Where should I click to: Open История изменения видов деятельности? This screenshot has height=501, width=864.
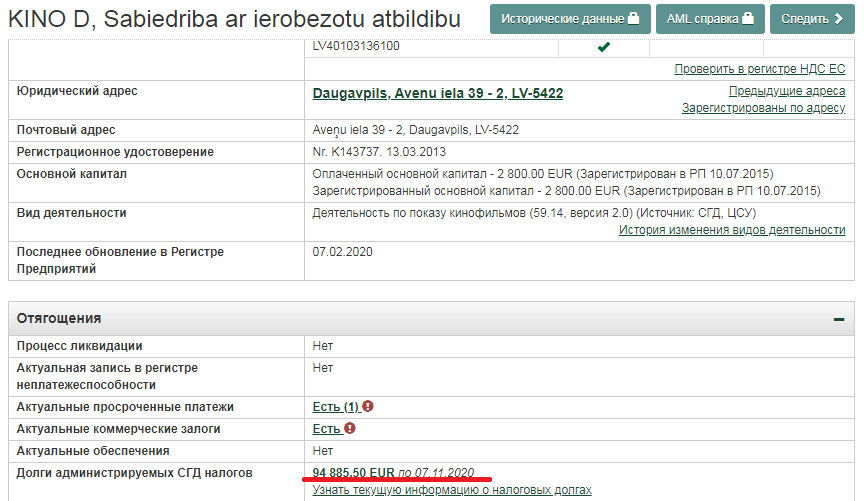(x=731, y=230)
